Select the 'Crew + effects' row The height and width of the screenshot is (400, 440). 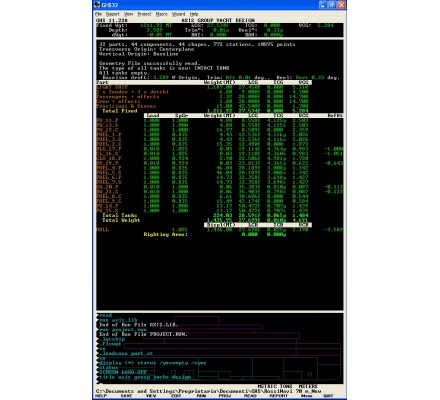[118, 101]
